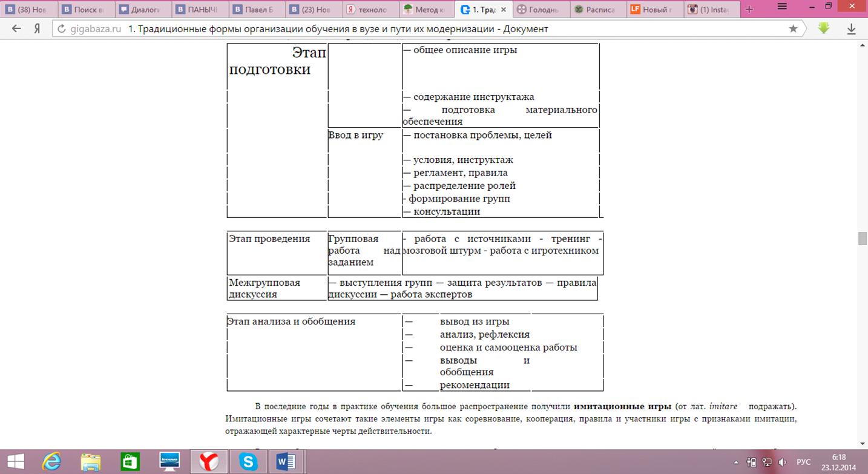Image resolution: width=868 pixels, height=474 pixels.
Task: Click the scrollbar down arrow
Action: 863,443
